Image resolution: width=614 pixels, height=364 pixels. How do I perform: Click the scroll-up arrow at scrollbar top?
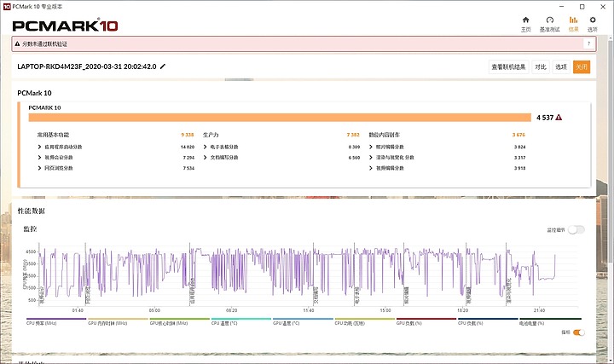610,38
